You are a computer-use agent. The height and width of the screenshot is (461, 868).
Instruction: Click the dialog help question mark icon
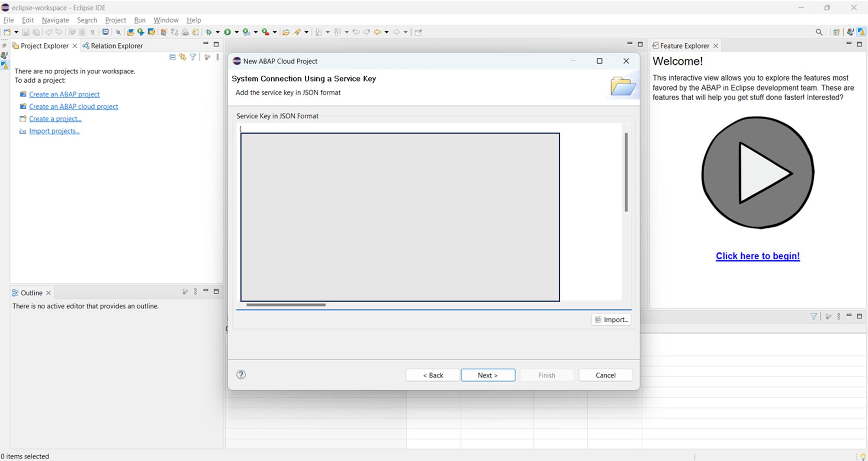[241, 375]
